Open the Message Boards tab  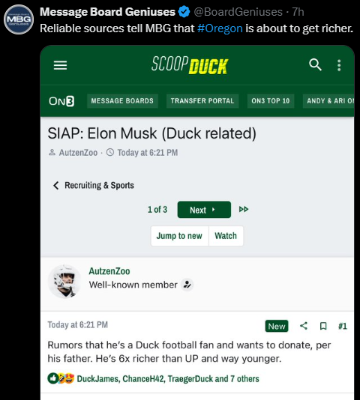point(122,101)
